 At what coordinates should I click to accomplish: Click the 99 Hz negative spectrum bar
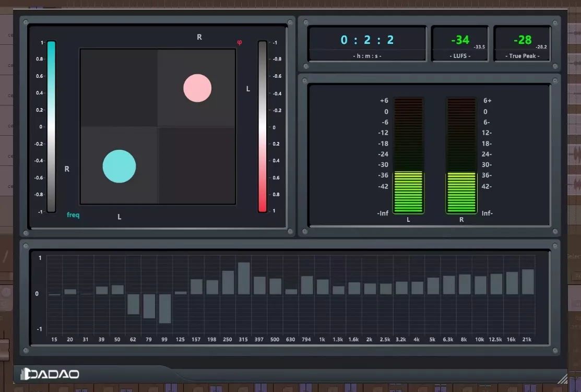coord(165,308)
